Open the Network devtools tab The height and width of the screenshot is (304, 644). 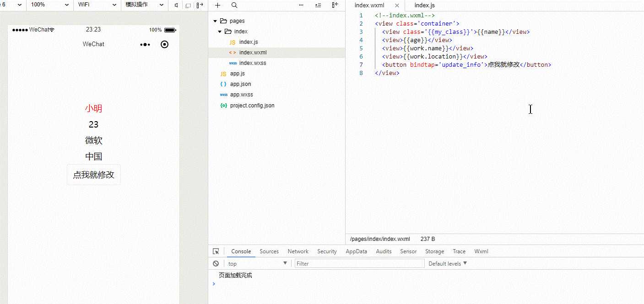pyautogui.click(x=298, y=251)
